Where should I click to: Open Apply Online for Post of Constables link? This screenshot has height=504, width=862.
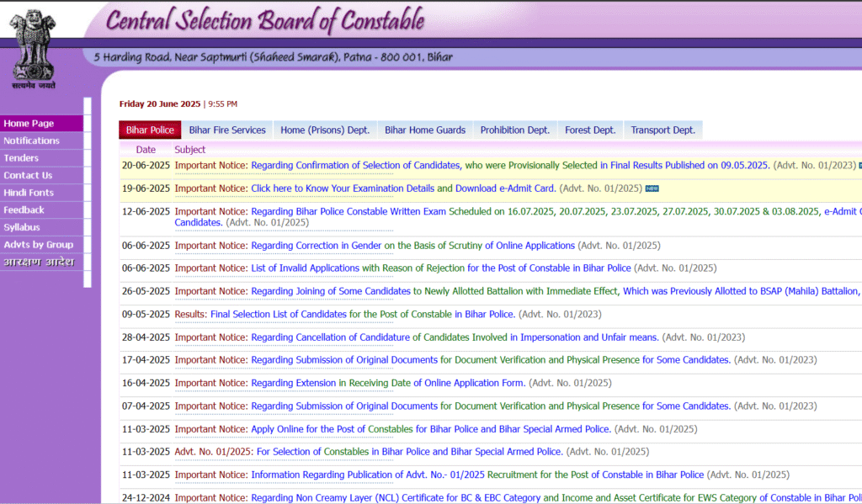coord(431,429)
